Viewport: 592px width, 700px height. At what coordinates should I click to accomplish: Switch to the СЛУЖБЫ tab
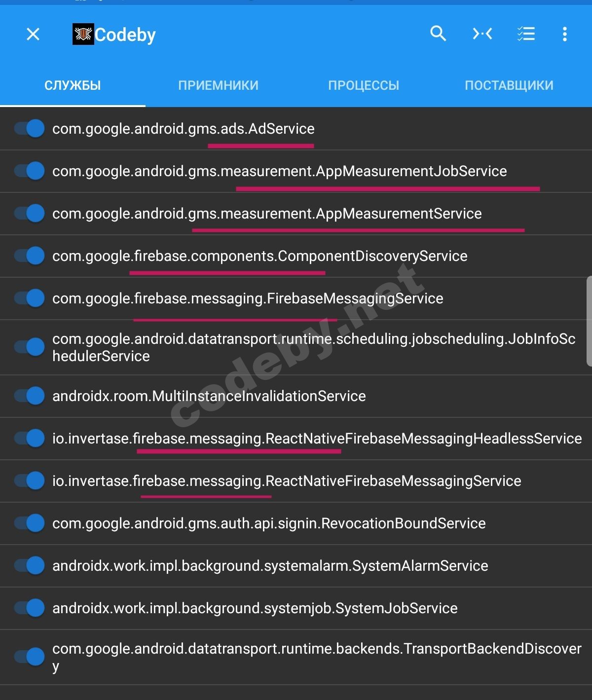pos(73,85)
